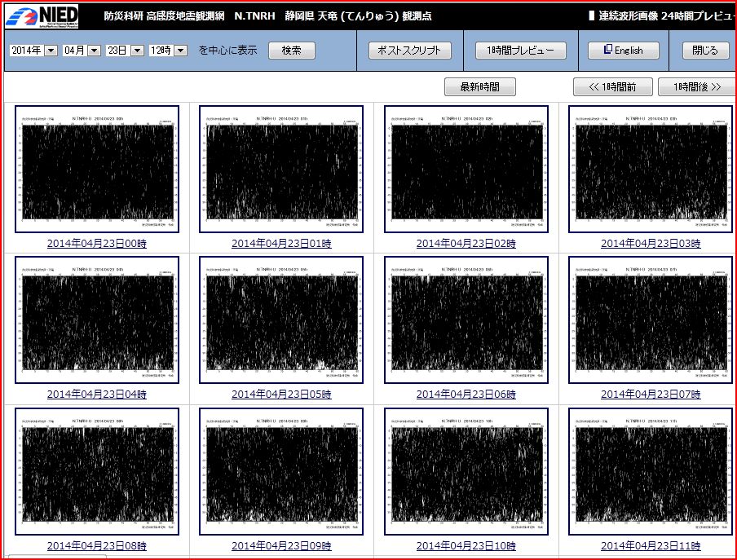Follow the 2014年04月23日01時 link
This screenshot has height=560, width=737.
tap(281, 244)
